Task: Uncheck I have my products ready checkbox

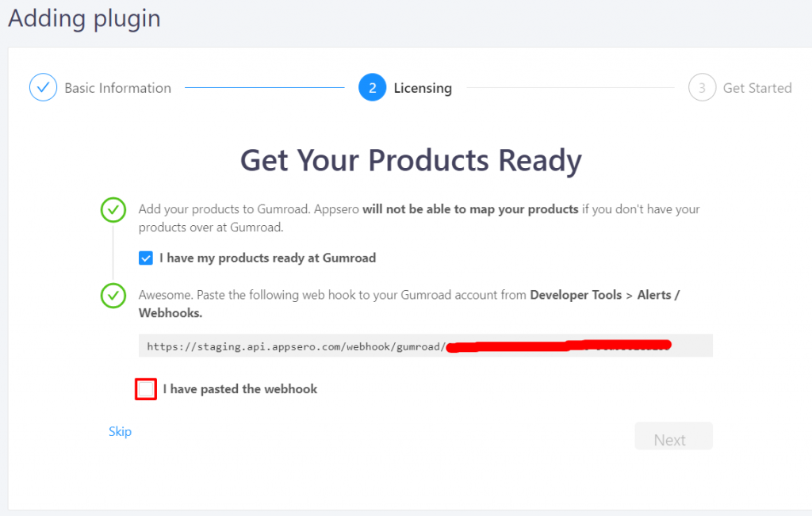Action: [146, 258]
